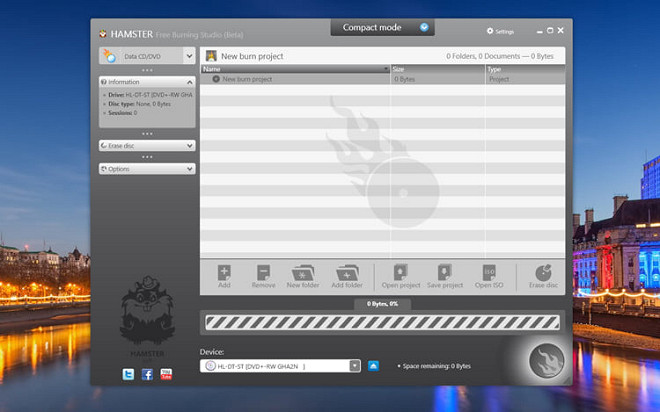This screenshot has width=660, height=412.
Task: Open Hamster Facebook page
Action: click(147, 374)
